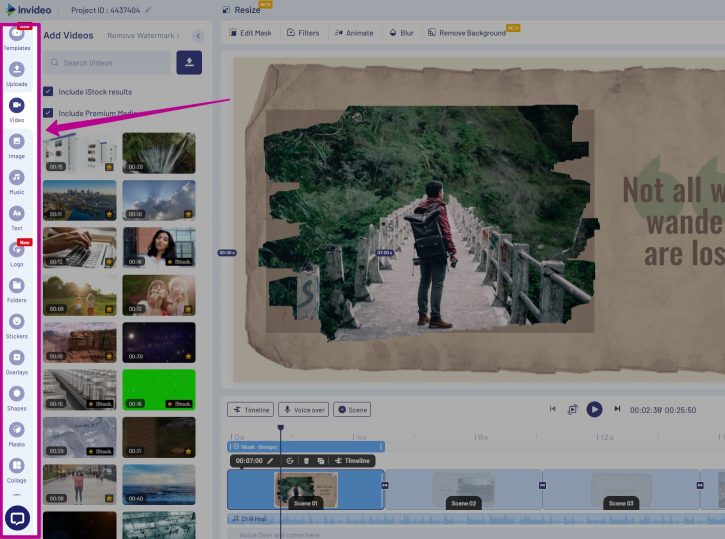Open the Music sidebar section

coord(17,182)
